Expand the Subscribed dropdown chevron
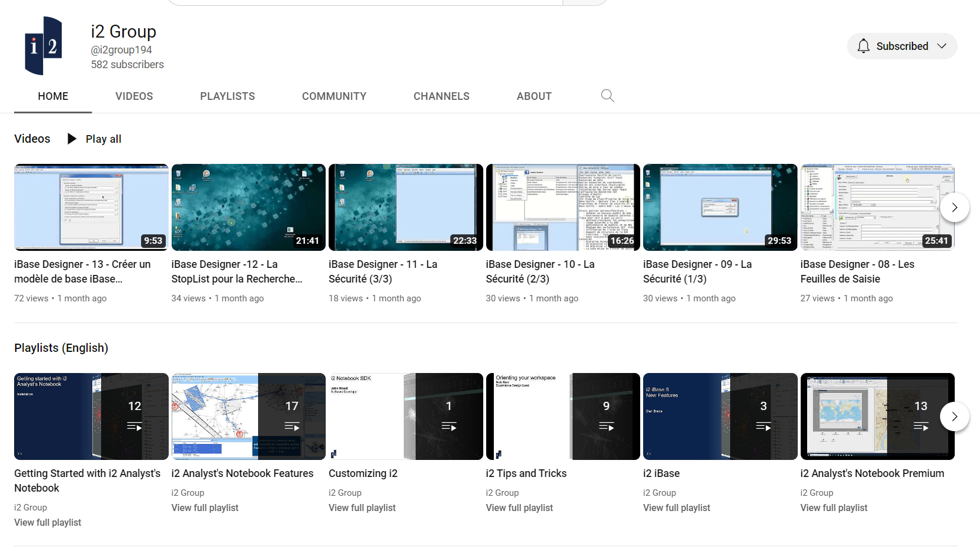The image size is (980, 551). (x=942, y=46)
